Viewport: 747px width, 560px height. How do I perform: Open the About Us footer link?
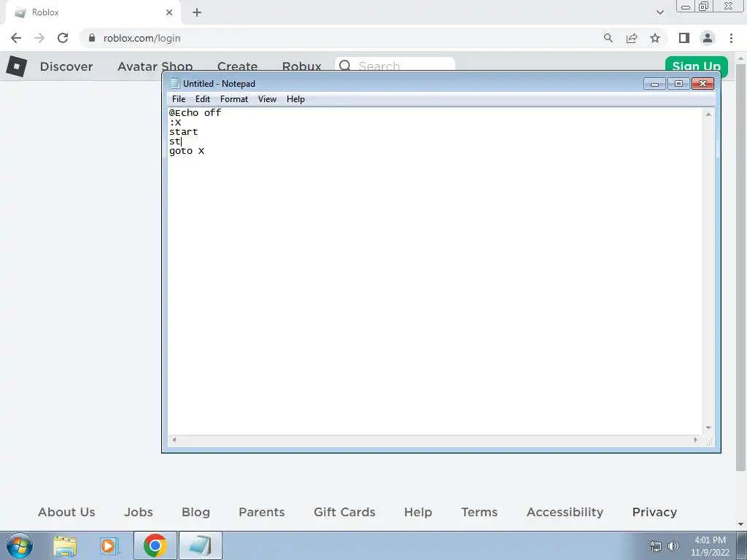tap(66, 512)
